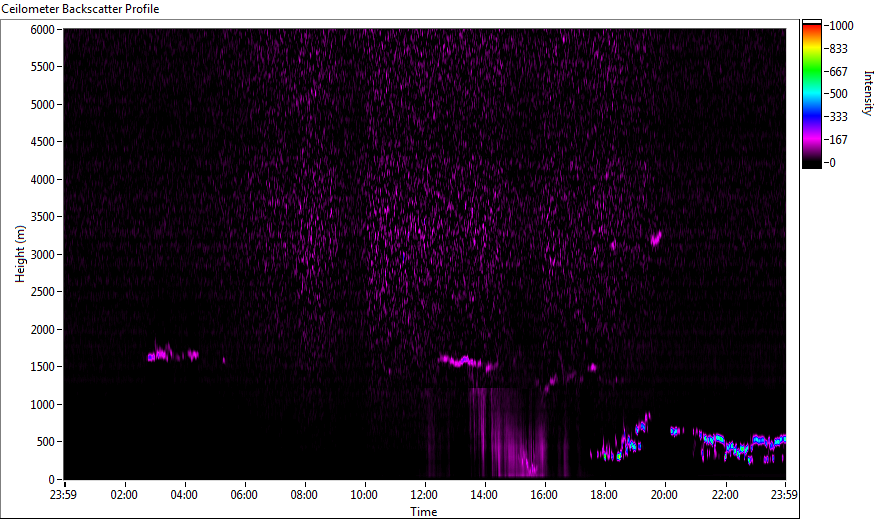This screenshot has height=519, width=878.
Task: Click the 333 intensity scale label
Action: click(838, 116)
